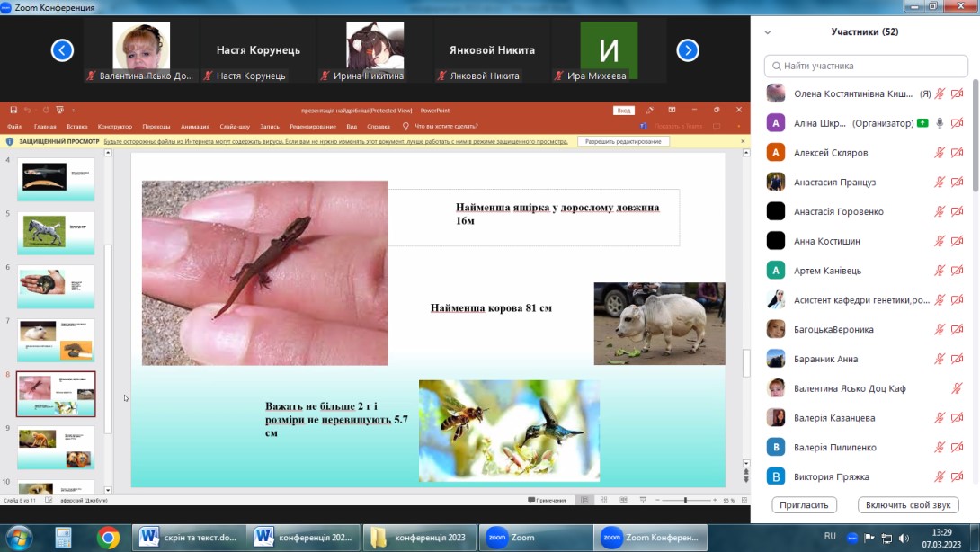The height and width of the screenshot is (552, 980).
Task: Click the Примечания notes icon in status bar
Action: click(548, 500)
